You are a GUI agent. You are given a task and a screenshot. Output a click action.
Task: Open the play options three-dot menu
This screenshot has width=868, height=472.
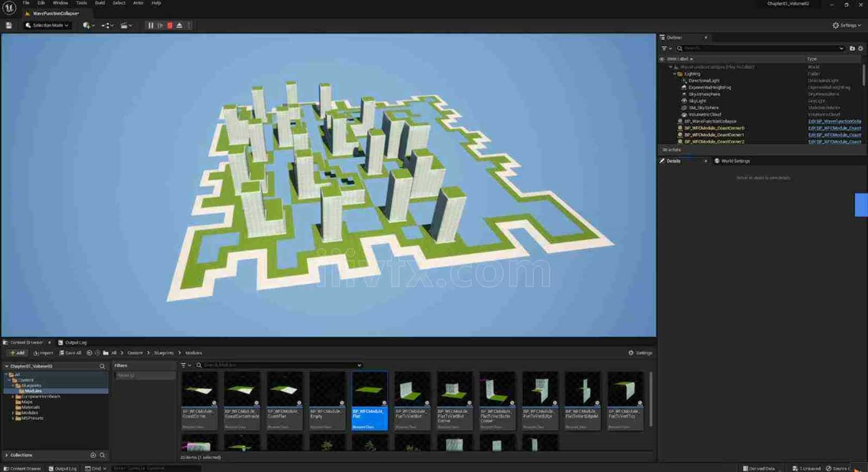pos(189,26)
